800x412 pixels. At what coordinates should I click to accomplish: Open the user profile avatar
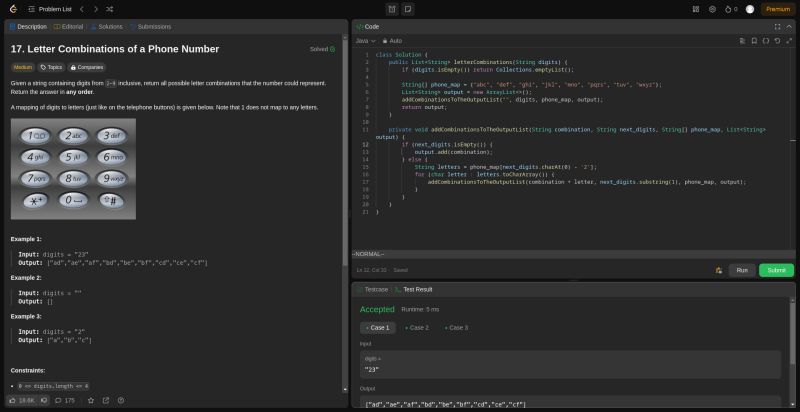point(749,9)
